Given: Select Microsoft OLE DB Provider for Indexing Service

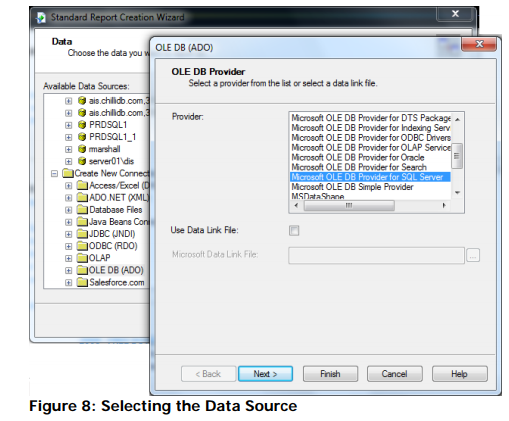Looking at the screenshot, I should point(371,128).
